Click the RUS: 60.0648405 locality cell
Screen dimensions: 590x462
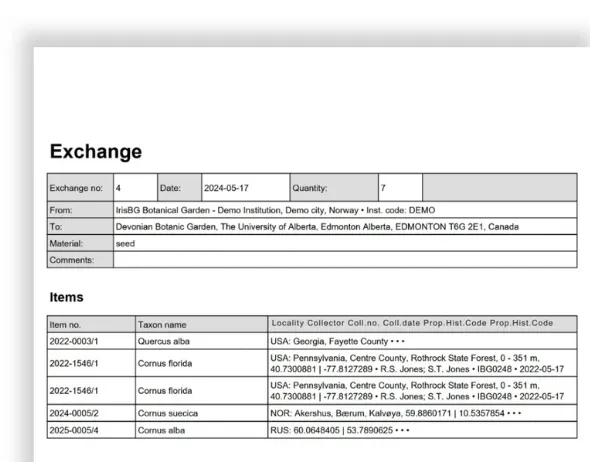[422, 430]
